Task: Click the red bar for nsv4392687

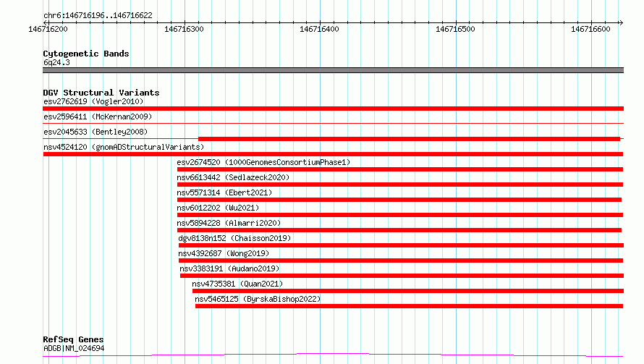Action: coord(401,261)
